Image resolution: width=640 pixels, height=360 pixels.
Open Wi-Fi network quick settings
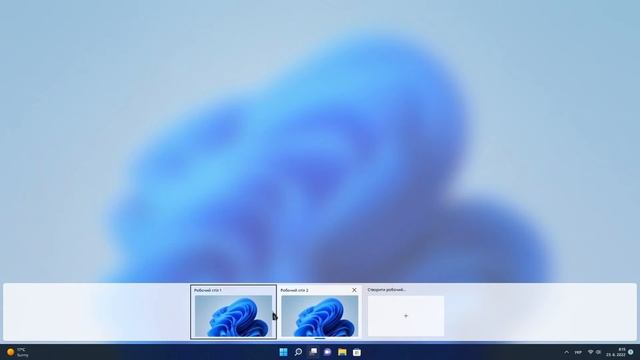(x=590, y=352)
